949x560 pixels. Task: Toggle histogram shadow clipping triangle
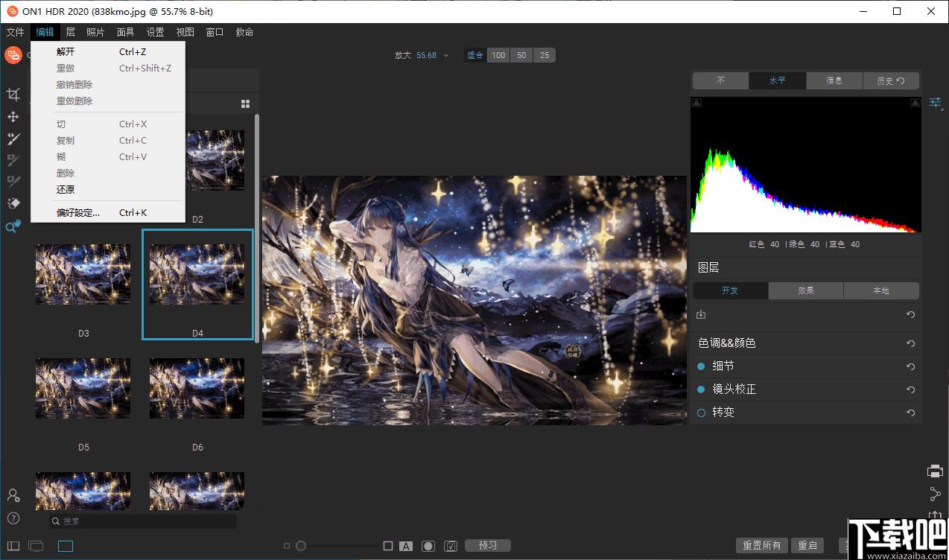tap(696, 103)
